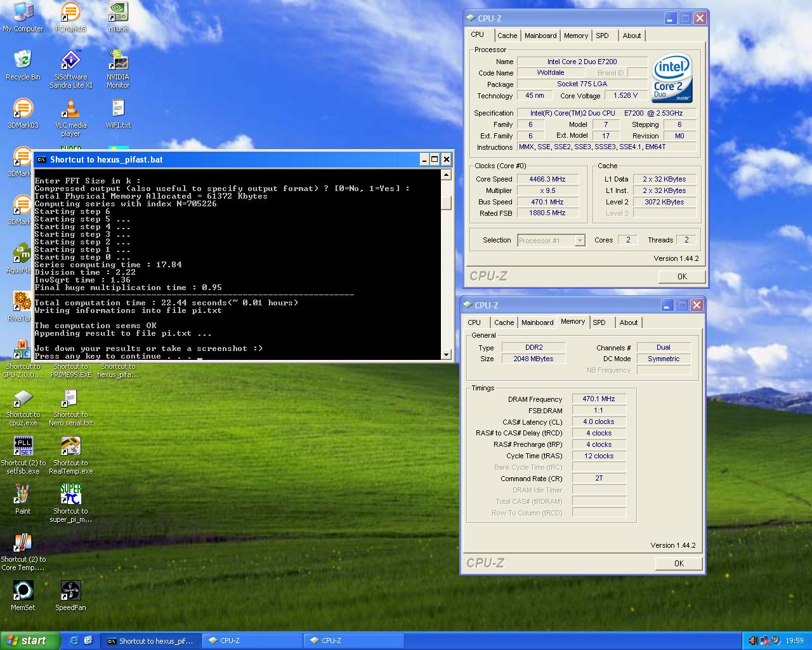Activate the second CPU-Z taskbar button
The height and width of the screenshot is (650, 812).
[x=353, y=640]
